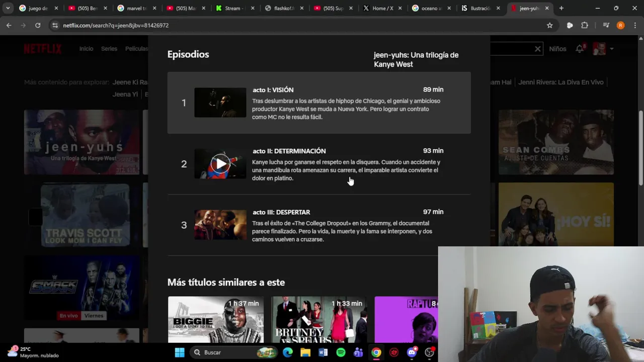Screen dimensions: 644x362
Task: Open a new Chrome tab
Action: 561,8
